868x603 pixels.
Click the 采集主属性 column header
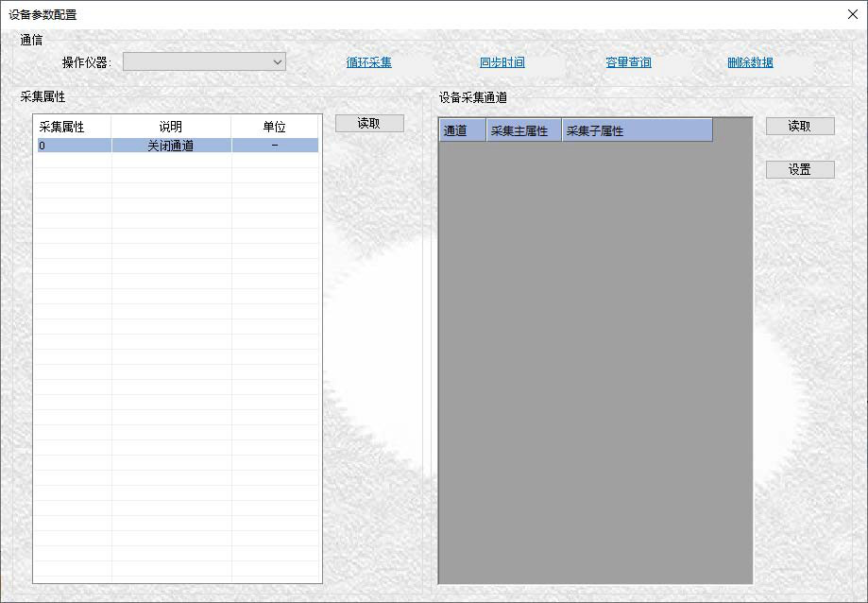pyautogui.click(x=523, y=130)
